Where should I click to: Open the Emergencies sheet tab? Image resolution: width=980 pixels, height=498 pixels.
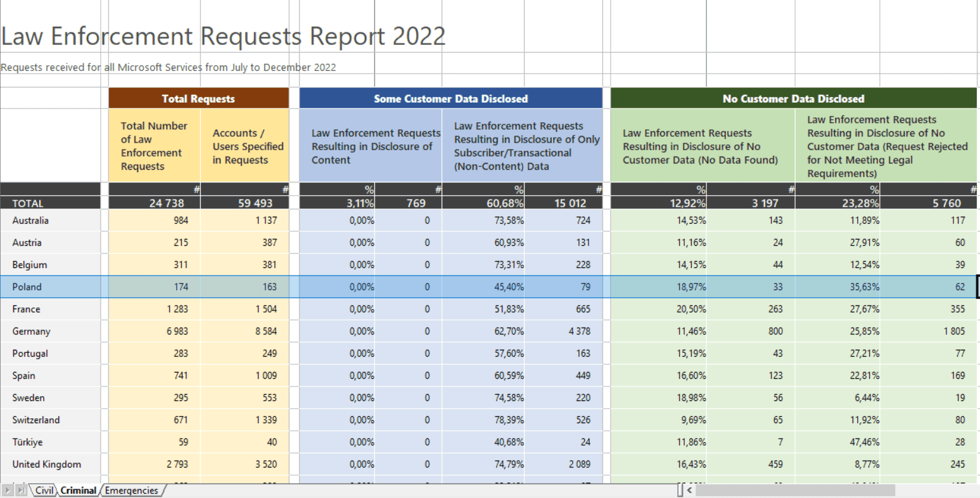(x=132, y=490)
